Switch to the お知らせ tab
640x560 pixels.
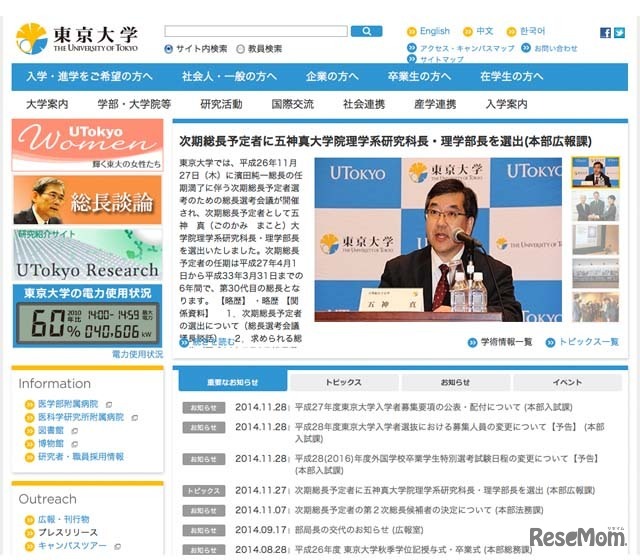(x=456, y=382)
